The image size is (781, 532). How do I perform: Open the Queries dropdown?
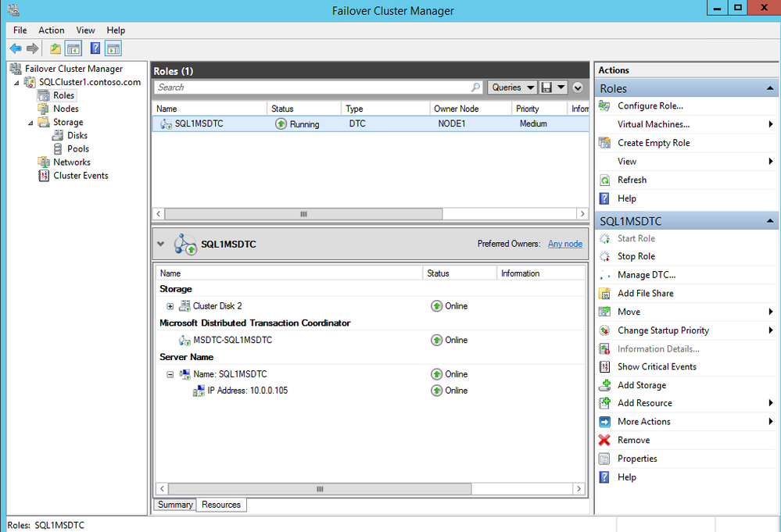[513, 87]
